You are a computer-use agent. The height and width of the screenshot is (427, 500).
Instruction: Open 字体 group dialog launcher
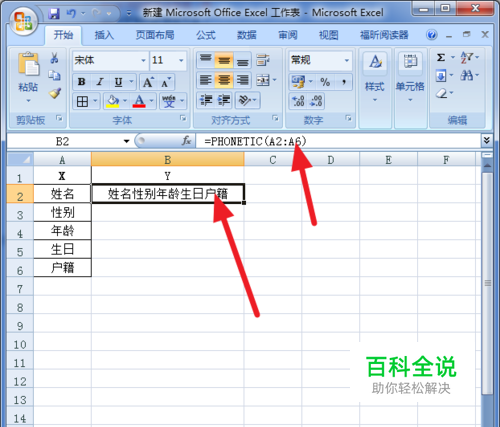pos(183,118)
